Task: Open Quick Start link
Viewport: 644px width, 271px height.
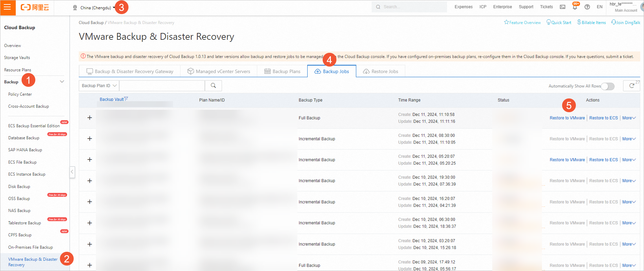Action: (x=559, y=23)
